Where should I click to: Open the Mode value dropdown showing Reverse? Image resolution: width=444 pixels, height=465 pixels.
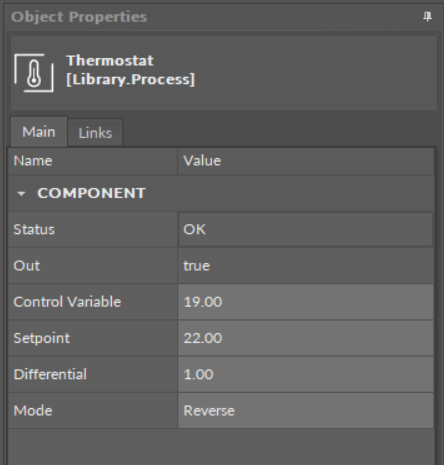pyautogui.click(x=306, y=410)
